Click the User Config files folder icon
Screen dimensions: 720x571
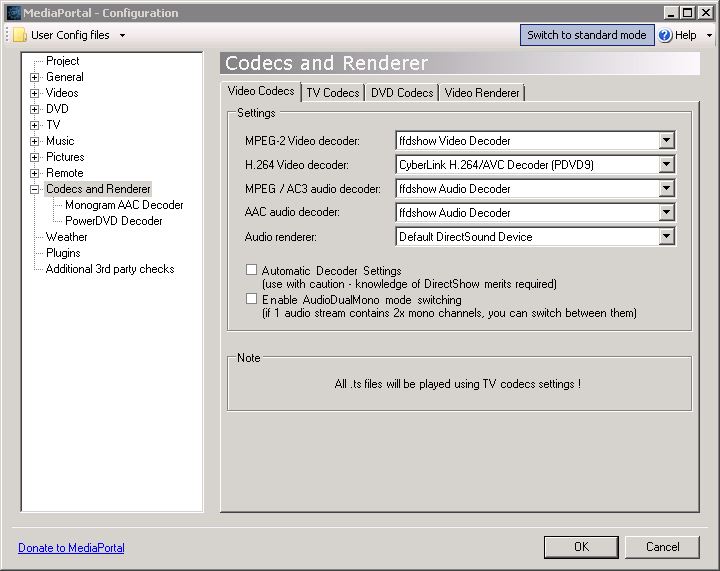[x=20, y=35]
